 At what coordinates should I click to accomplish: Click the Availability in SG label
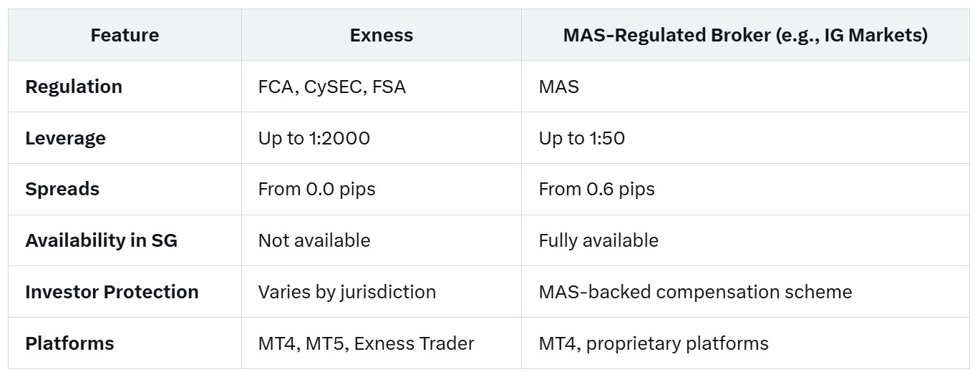(101, 240)
